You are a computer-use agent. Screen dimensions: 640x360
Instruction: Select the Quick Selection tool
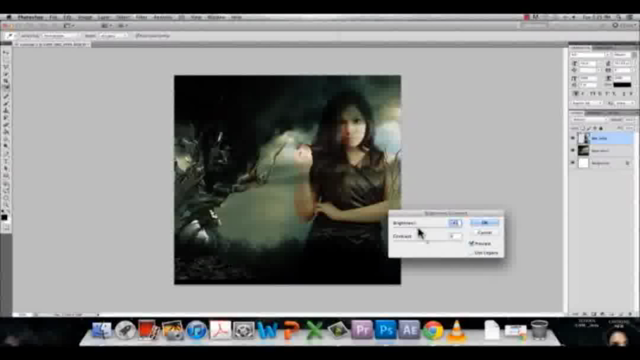coord(6,73)
